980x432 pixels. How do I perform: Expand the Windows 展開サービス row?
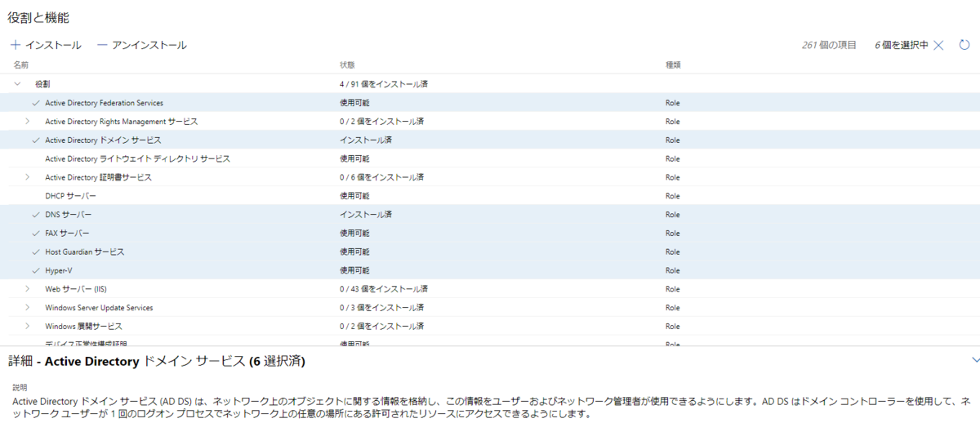tap(28, 326)
